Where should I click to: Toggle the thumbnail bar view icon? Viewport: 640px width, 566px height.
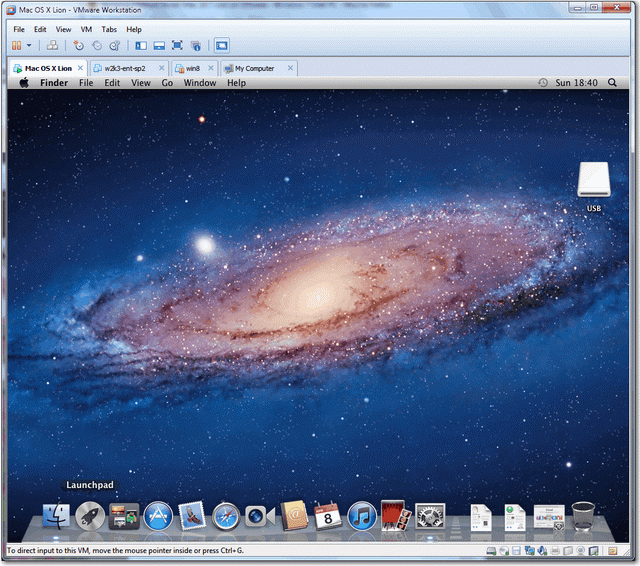tap(159, 46)
